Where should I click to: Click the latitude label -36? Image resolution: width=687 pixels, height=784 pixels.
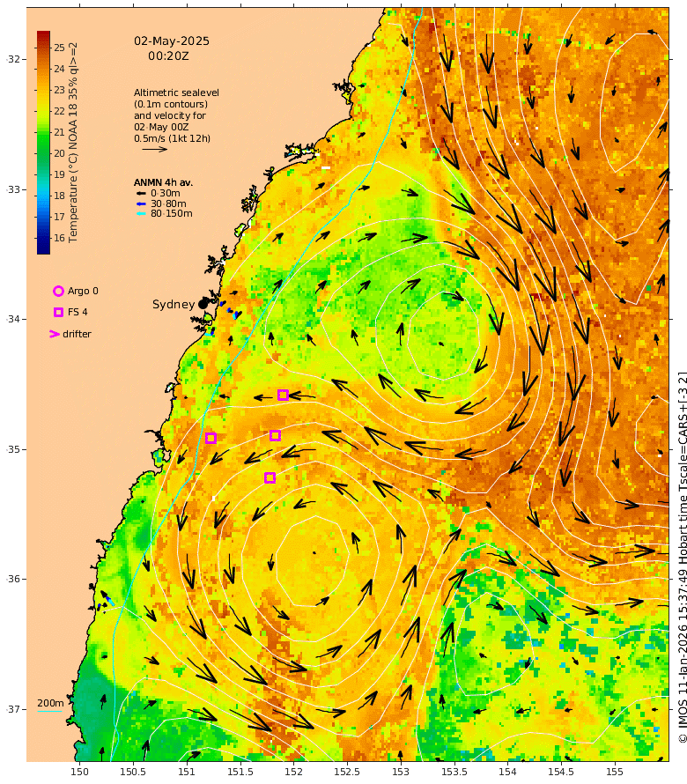(x=13, y=579)
